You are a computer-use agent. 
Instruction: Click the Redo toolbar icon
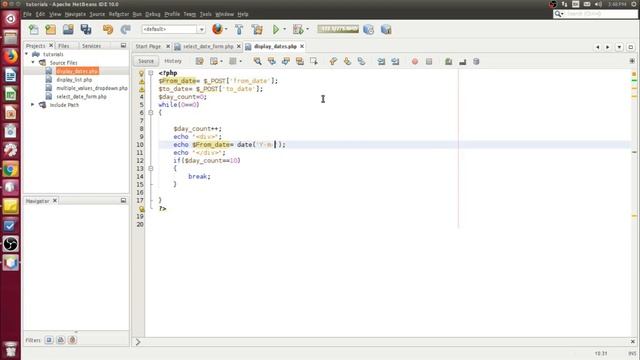click(125, 29)
